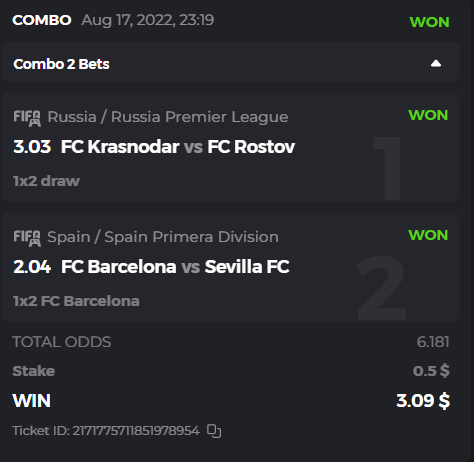This screenshot has height=462, width=474.
Task: Click the top WON status of combo
Action: click(x=429, y=22)
